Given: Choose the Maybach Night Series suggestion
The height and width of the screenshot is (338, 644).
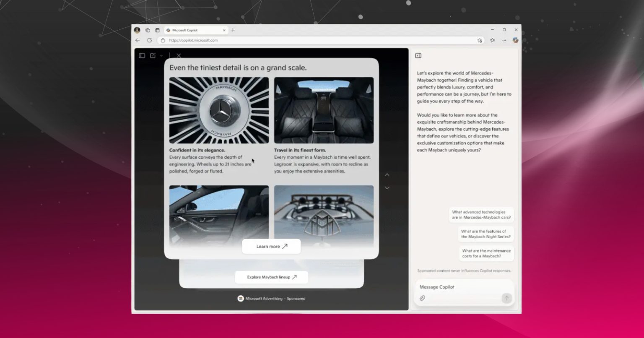Looking at the screenshot, I should [x=486, y=234].
